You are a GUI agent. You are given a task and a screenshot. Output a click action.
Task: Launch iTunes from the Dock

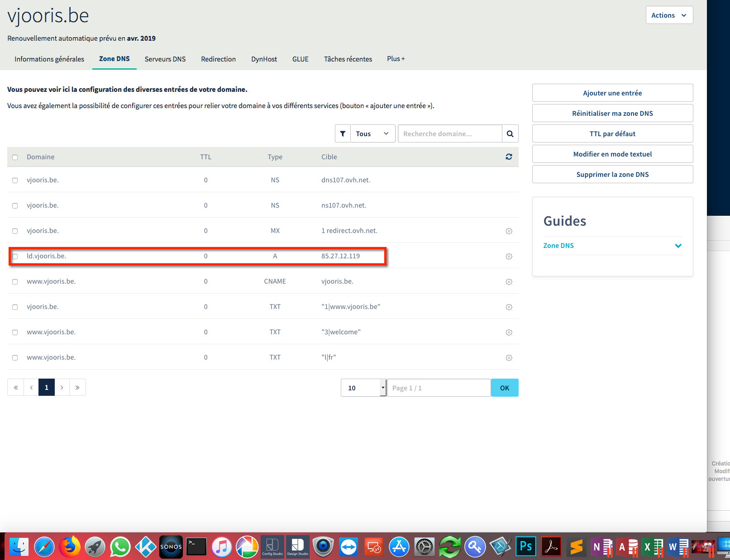click(222, 547)
